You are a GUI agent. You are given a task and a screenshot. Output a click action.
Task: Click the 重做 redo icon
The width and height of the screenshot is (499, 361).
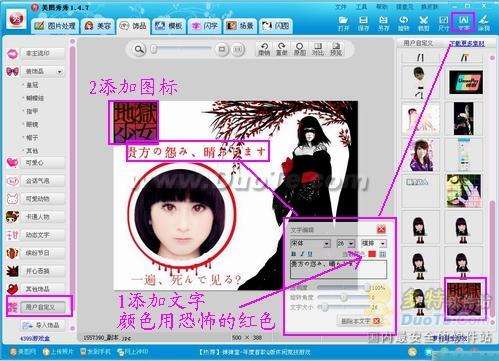click(282, 49)
